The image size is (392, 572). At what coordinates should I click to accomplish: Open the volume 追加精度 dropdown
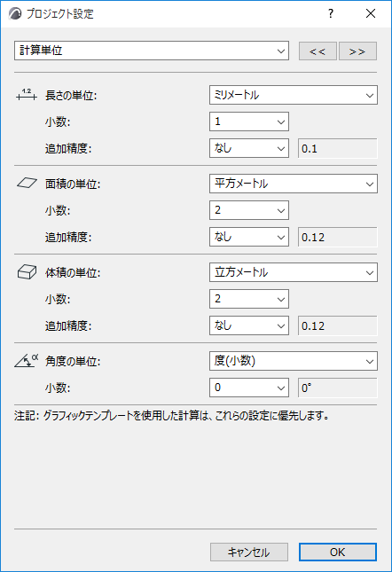[x=249, y=325]
